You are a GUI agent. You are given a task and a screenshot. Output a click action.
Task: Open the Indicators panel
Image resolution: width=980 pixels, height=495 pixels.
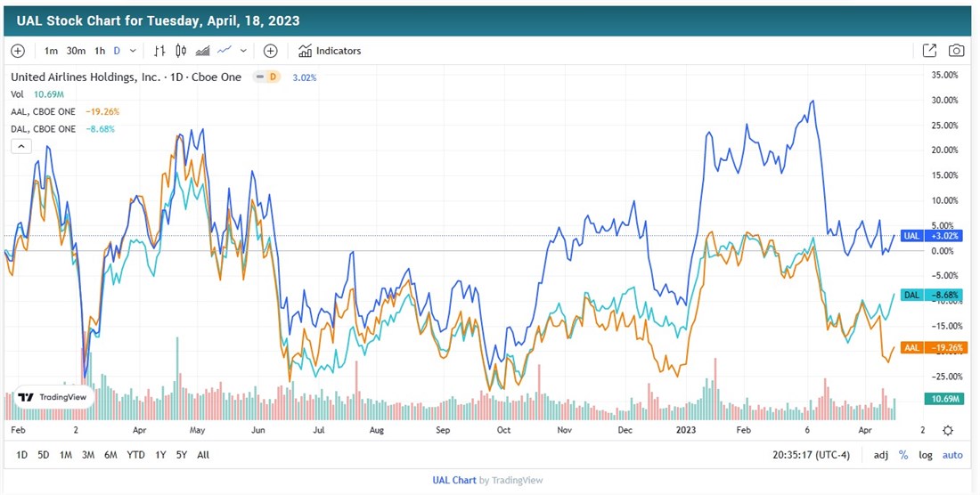coord(330,51)
